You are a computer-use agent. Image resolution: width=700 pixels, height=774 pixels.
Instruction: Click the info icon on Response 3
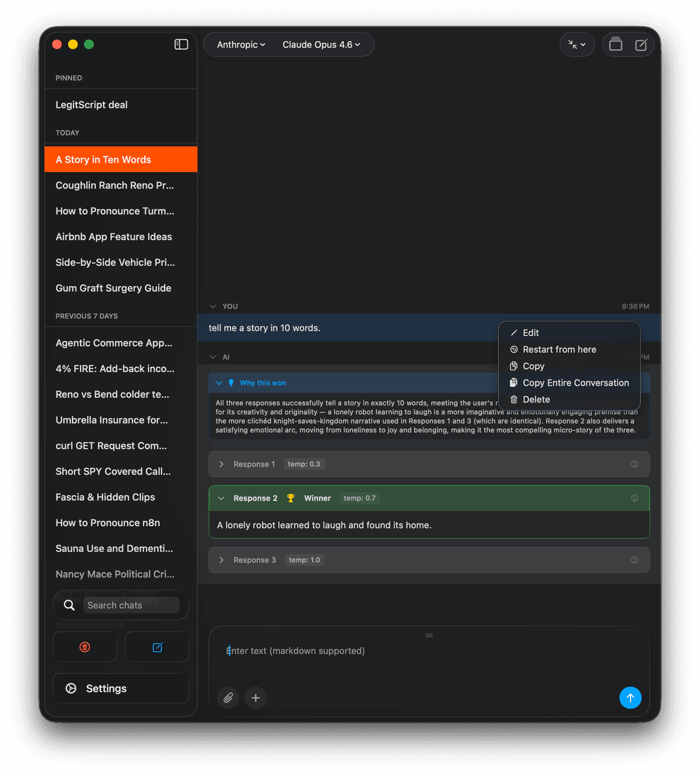click(635, 559)
